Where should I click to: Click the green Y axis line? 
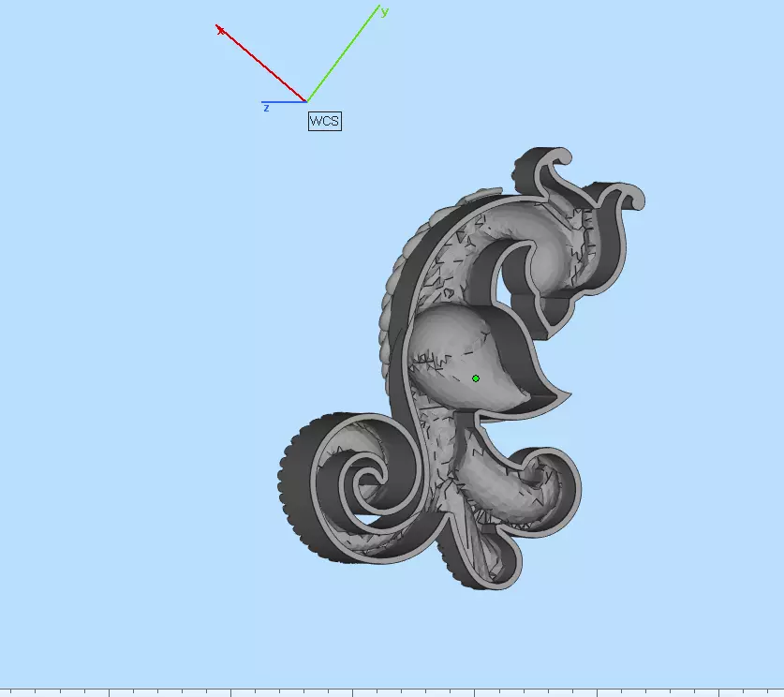(343, 53)
